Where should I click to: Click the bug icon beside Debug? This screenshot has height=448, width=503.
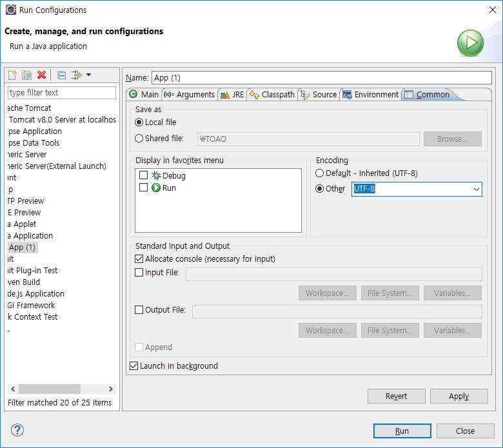pos(156,175)
